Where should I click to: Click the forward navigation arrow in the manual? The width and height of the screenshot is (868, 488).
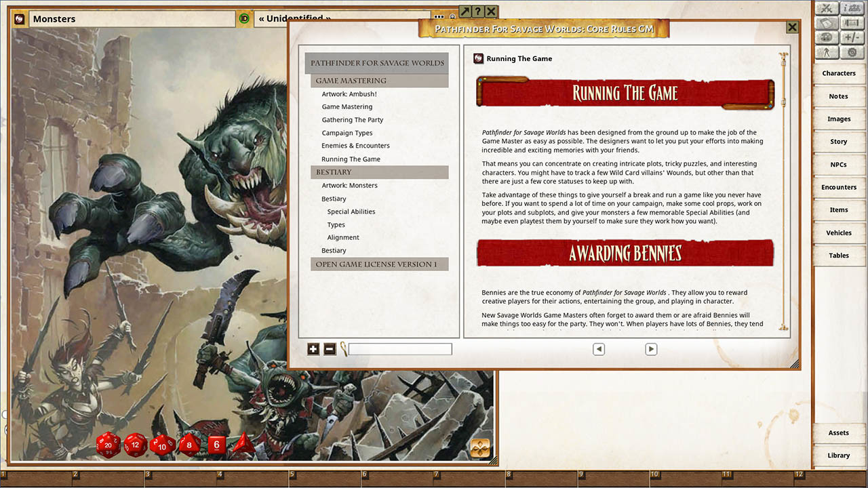pos(651,348)
